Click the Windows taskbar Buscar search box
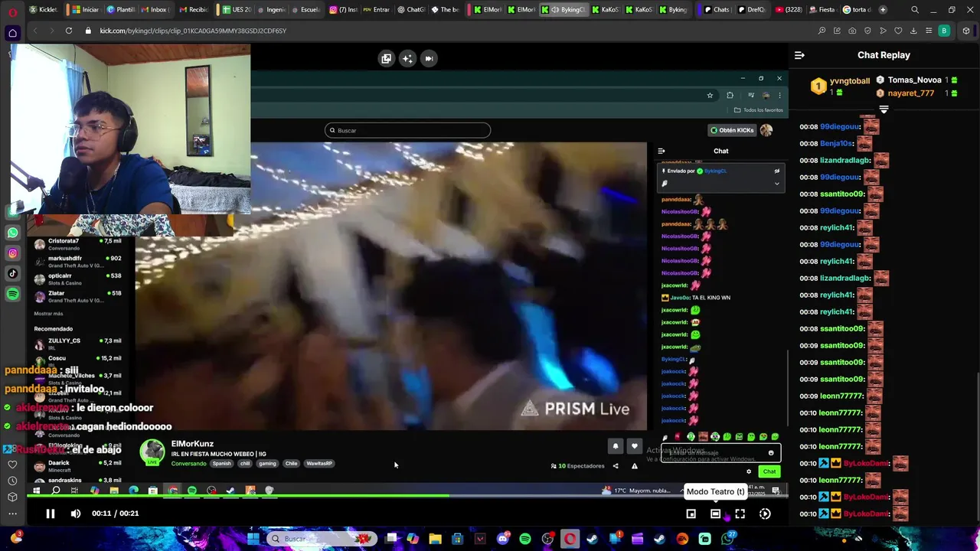The width and height of the screenshot is (980, 551). pyautogui.click(x=322, y=539)
